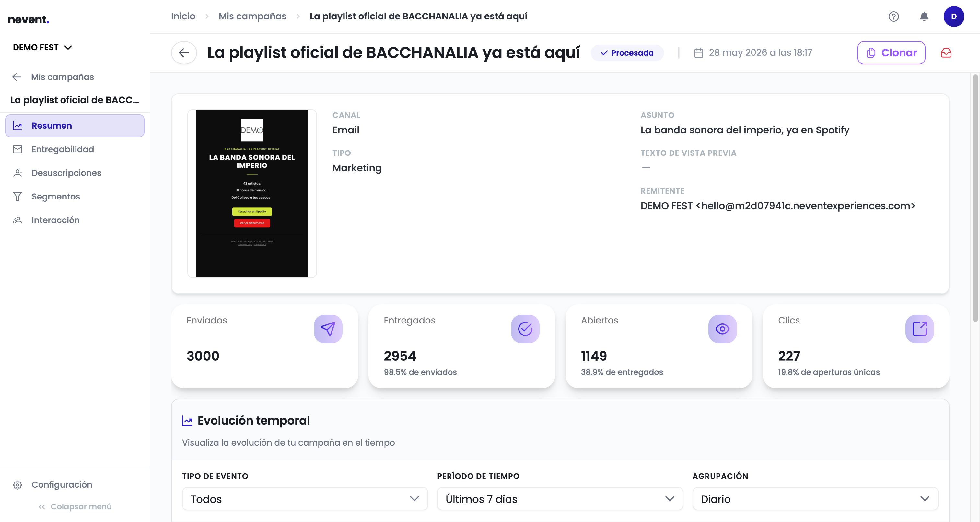The width and height of the screenshot is (980, 522).
Task: Open the Agrupación dropdown showing Diario
Action: pos(815,499)
